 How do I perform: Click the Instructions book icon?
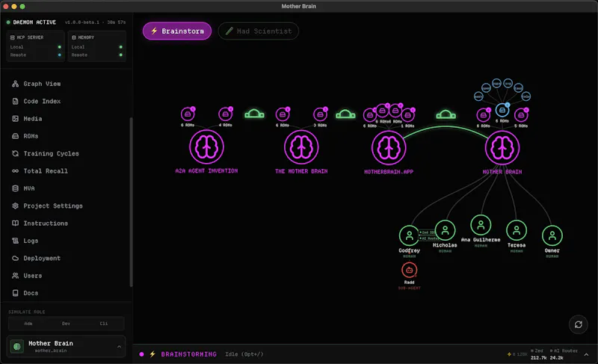[x=15, y=223]
